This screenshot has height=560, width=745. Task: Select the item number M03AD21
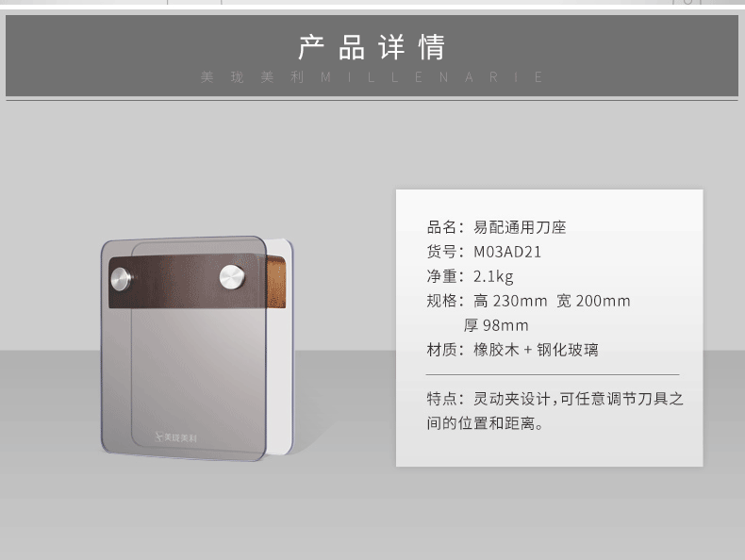point(507,252)
